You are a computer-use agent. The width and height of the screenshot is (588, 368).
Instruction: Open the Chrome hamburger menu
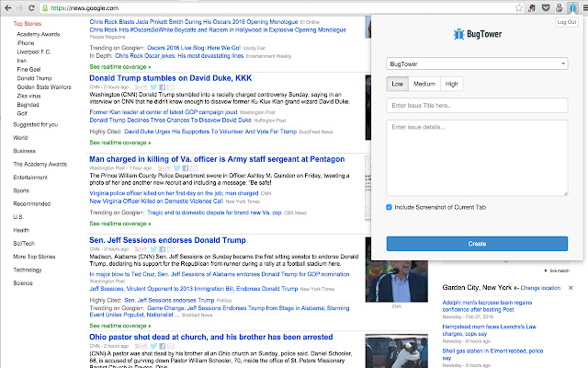584,8
